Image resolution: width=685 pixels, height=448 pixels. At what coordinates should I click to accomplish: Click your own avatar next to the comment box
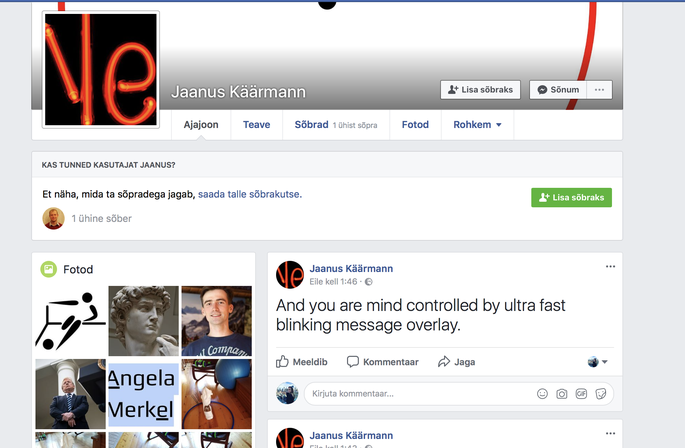click(287, 393)
